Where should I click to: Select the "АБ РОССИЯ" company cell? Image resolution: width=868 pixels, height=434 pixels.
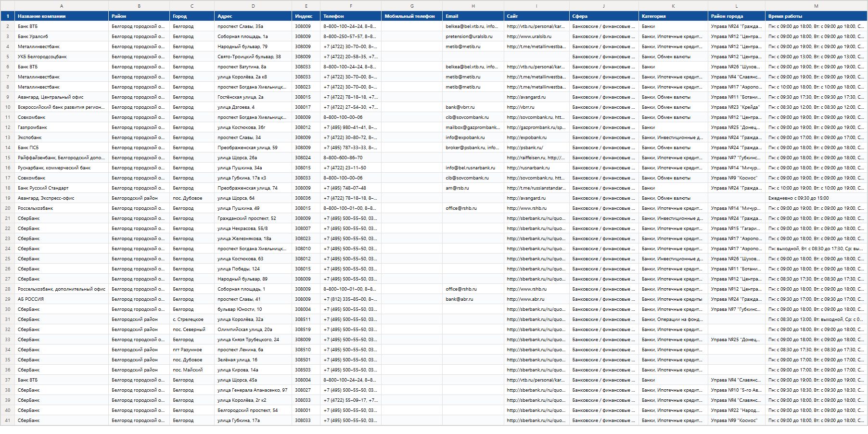click(62, 299)
